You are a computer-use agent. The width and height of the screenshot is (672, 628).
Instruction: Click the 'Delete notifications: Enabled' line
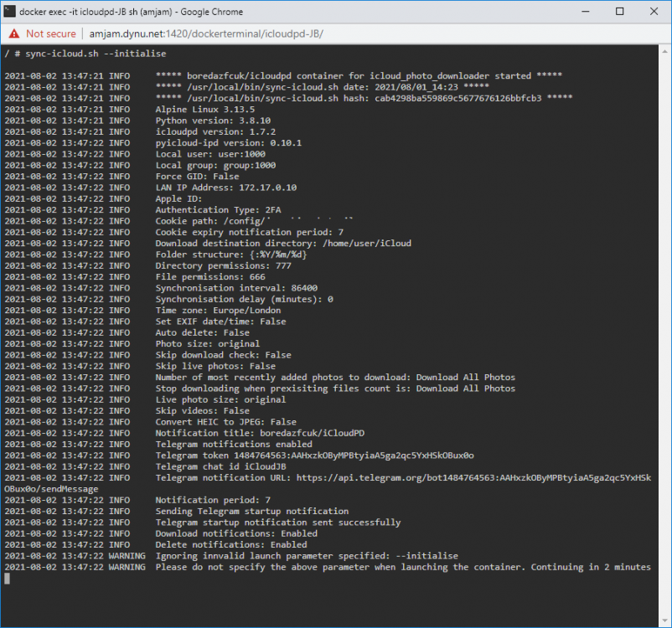[x=231, y=543]
